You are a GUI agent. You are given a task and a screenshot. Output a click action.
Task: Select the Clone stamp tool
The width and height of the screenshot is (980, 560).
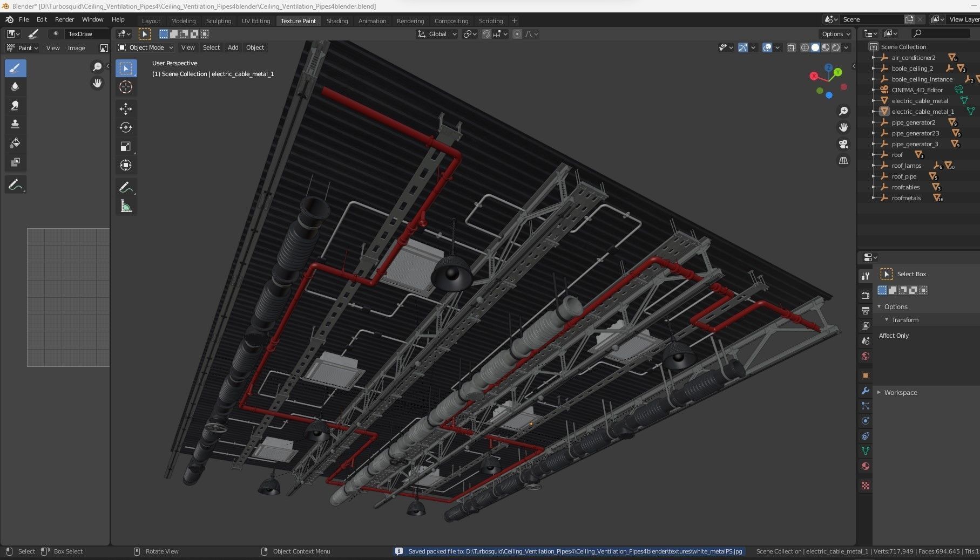point(15,124)
